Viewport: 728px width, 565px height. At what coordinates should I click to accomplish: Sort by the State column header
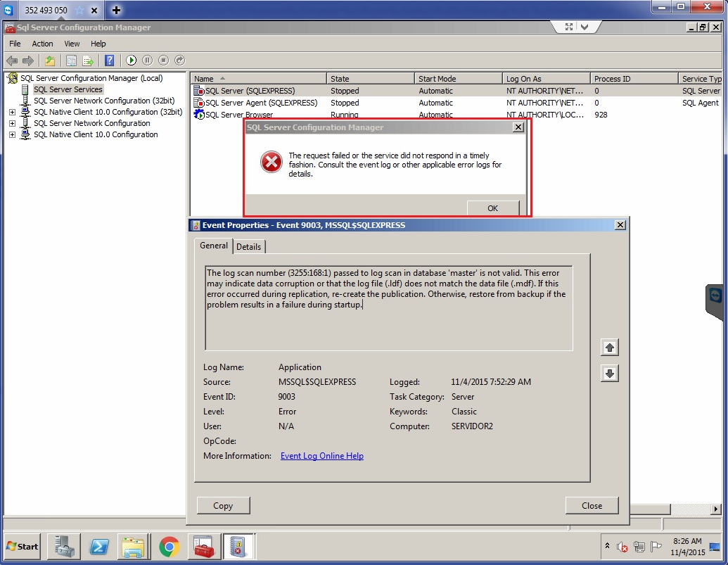tap(371, 79)
